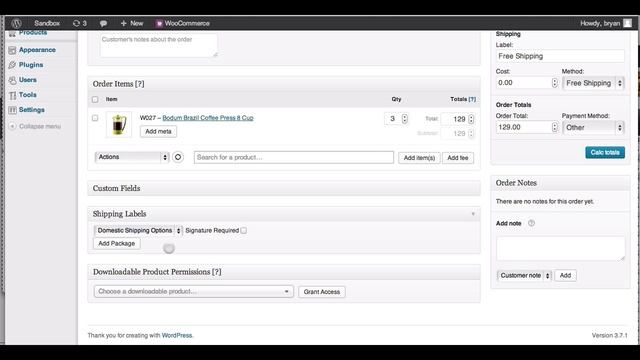This screenshot has height=360, width=640.
Task: Open Payment Method dropdown
Action: (x=593, y=128)
